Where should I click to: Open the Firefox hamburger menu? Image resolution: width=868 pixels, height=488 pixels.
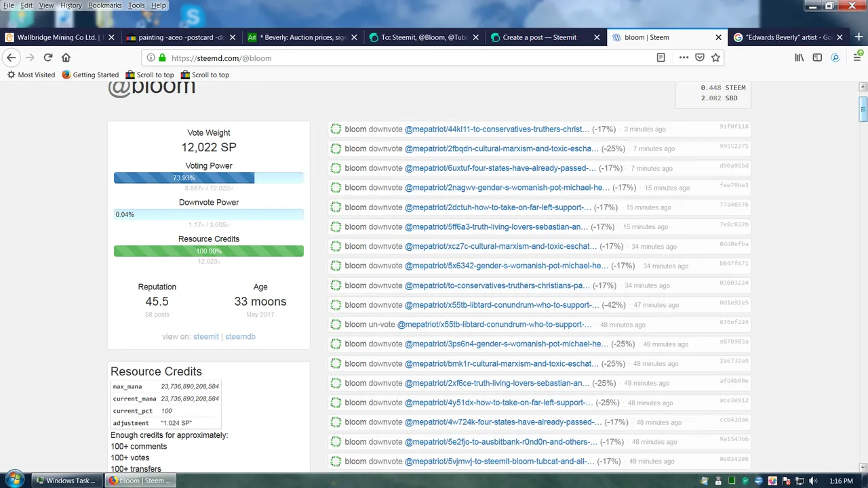pyautogui.click(x=857, y=58)
